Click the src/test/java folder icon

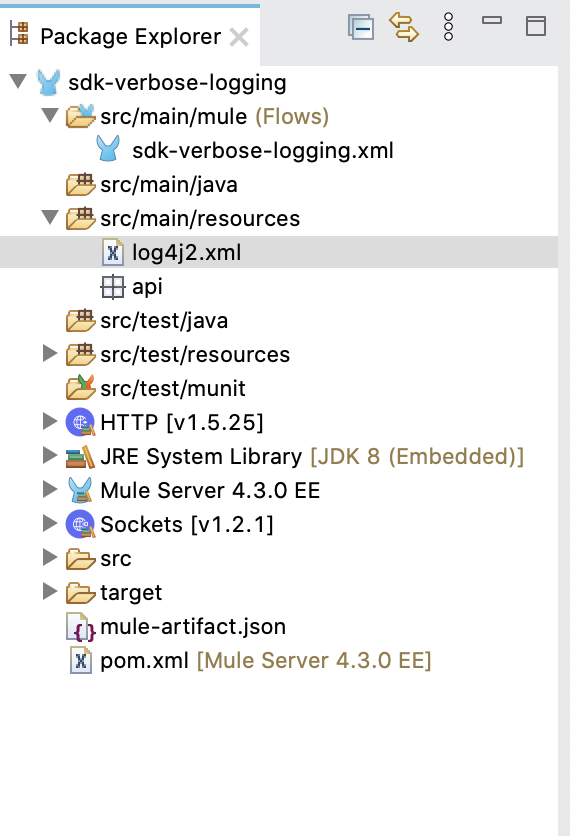coord(81,320)
